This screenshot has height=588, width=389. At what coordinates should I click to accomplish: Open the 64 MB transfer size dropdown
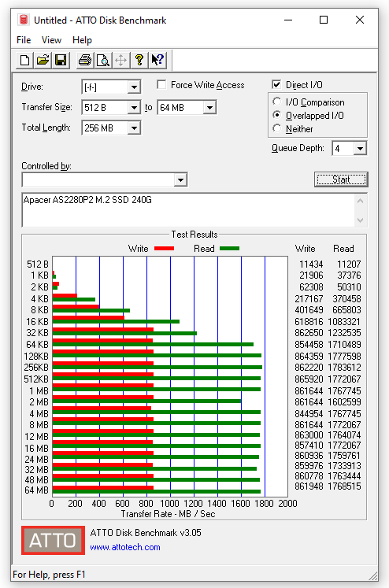[x=210, y=108]
